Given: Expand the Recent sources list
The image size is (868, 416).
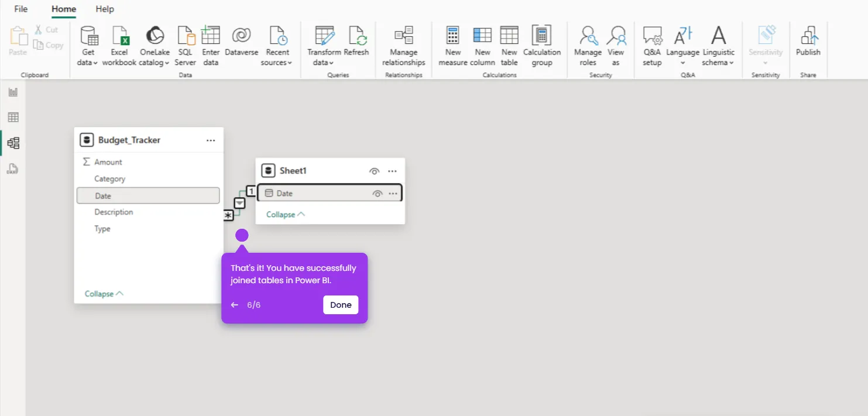Looking at the screenshot, I should (276, 46).
